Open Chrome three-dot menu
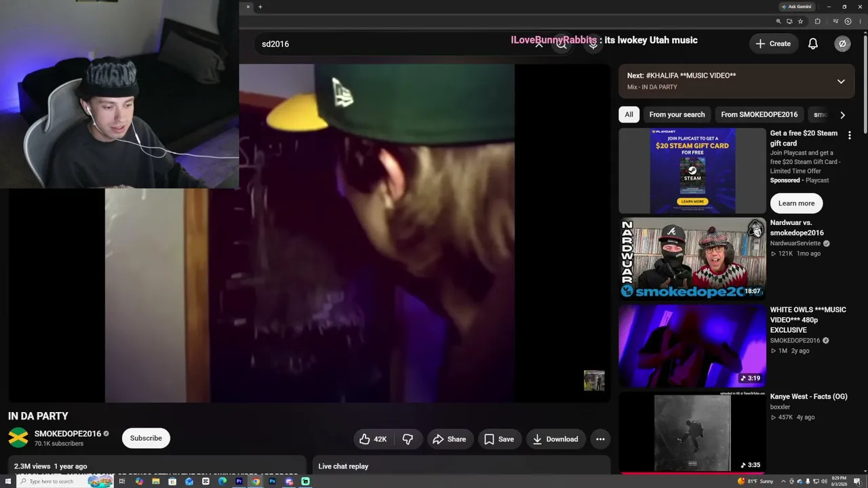This screenshot has width=868, height=488. tap(859, 22)
